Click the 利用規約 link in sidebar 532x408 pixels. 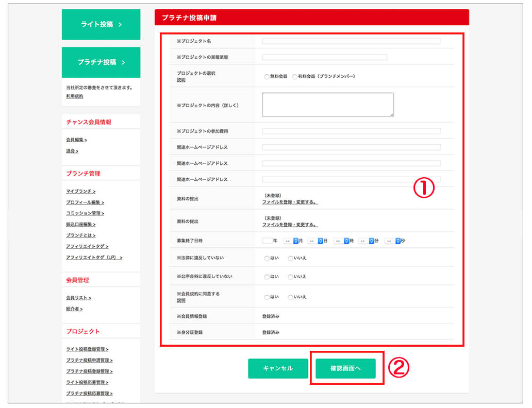click(x=74, y=96)
